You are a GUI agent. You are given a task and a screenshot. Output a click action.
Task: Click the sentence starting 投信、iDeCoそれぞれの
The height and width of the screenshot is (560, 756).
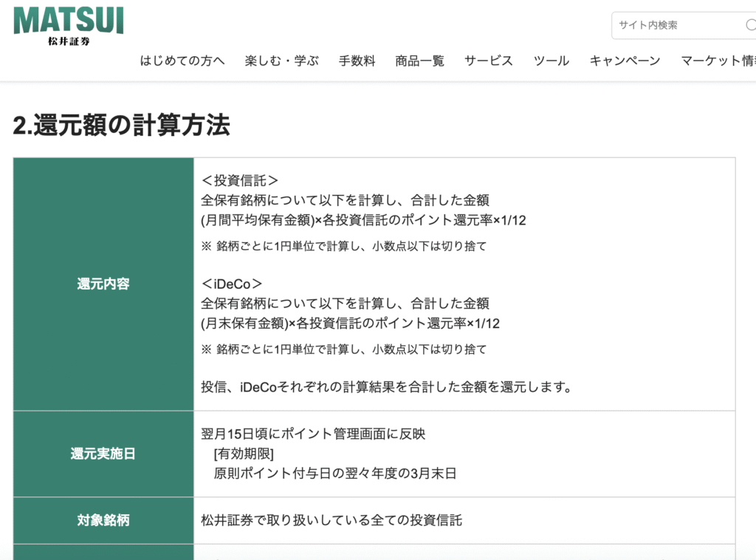(x=387, y=387)
